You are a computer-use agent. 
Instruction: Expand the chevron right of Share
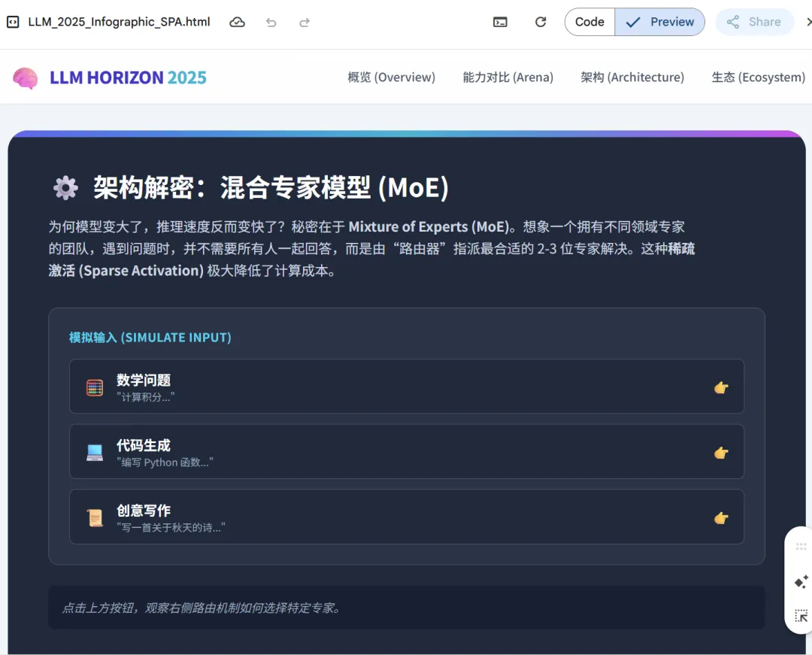point(808,23)
